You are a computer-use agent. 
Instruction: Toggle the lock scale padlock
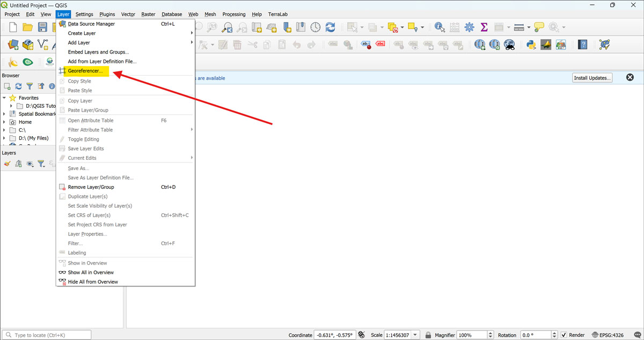click(x=428, y=335)
